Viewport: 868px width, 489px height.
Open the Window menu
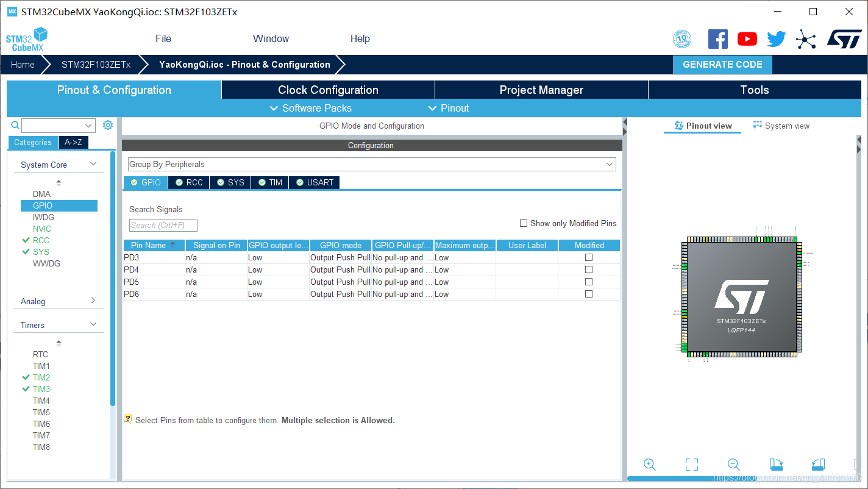tap(271, 38)
